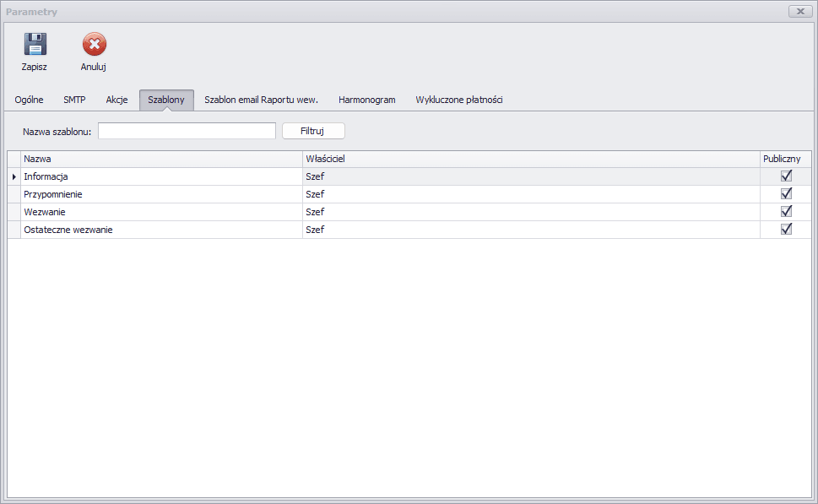Viewport: 818px width, 504px height.
Task: Click row selector cell beside Przypomnienie
Action: tap(14, 194)
